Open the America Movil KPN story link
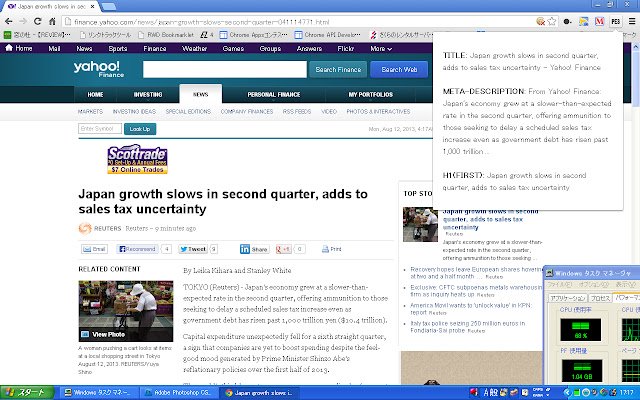 tap(471, 309)
